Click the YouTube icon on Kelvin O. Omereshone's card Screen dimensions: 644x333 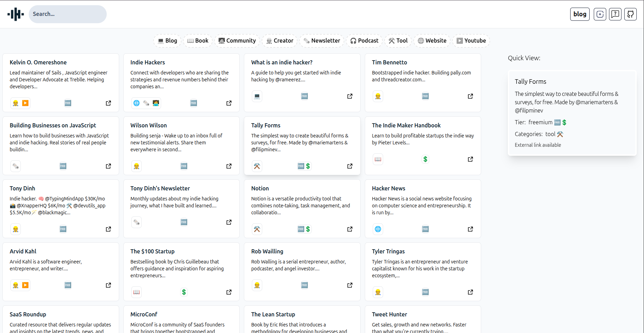[25, 103]
